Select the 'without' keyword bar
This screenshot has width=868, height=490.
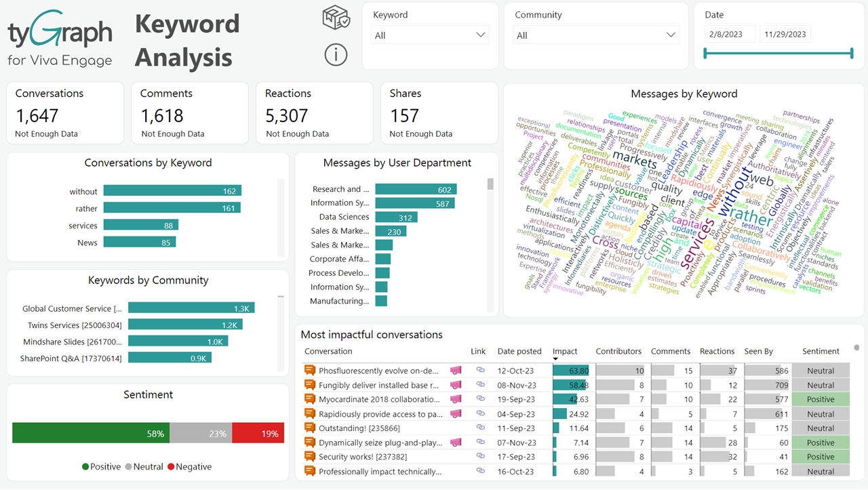click(172, 191)
